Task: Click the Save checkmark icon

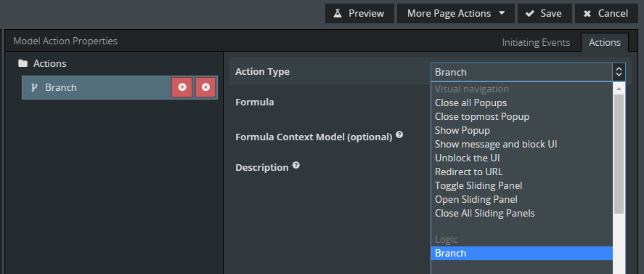Action: [530, 14]
